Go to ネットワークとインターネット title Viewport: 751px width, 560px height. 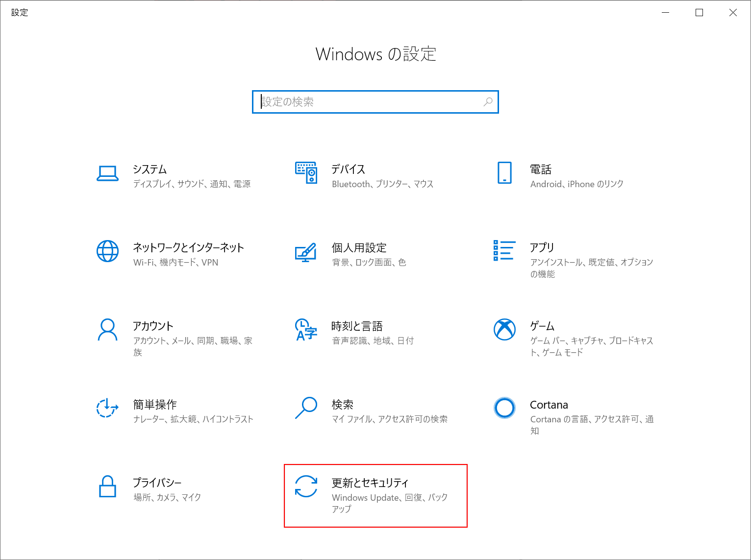click(188, 248)
